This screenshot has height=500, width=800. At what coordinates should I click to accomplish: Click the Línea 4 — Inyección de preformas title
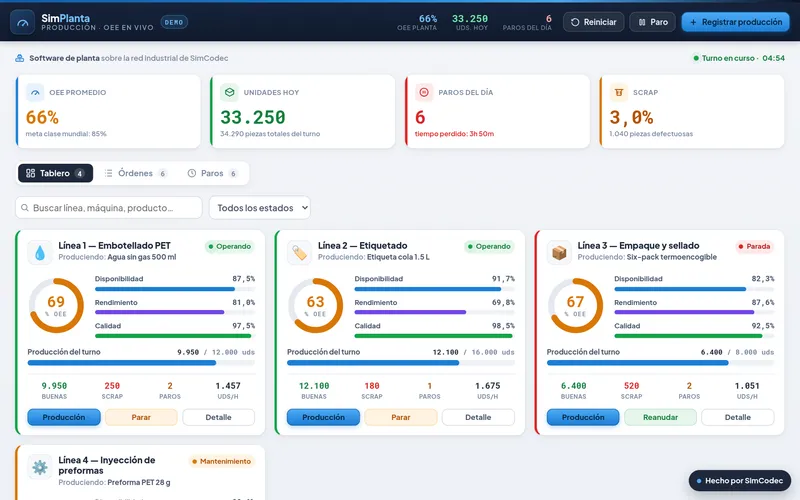click(x=107, y=465)
